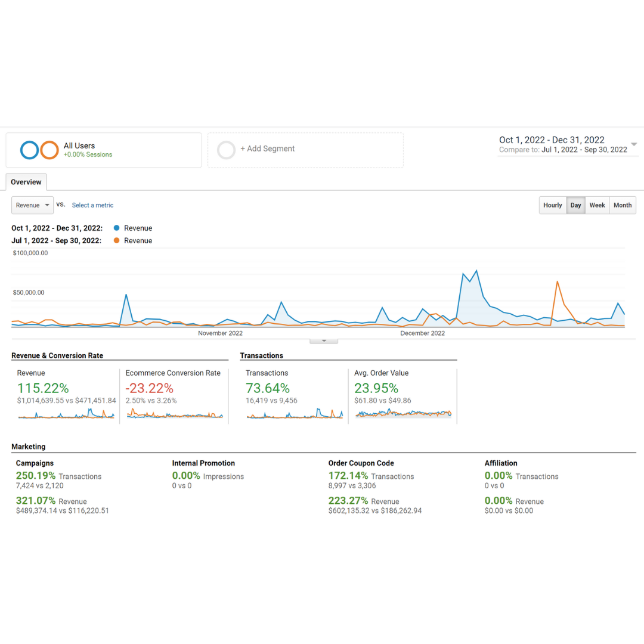Select the Day granularity button
This screenshot has width=644, height=644.
[575, 205]
